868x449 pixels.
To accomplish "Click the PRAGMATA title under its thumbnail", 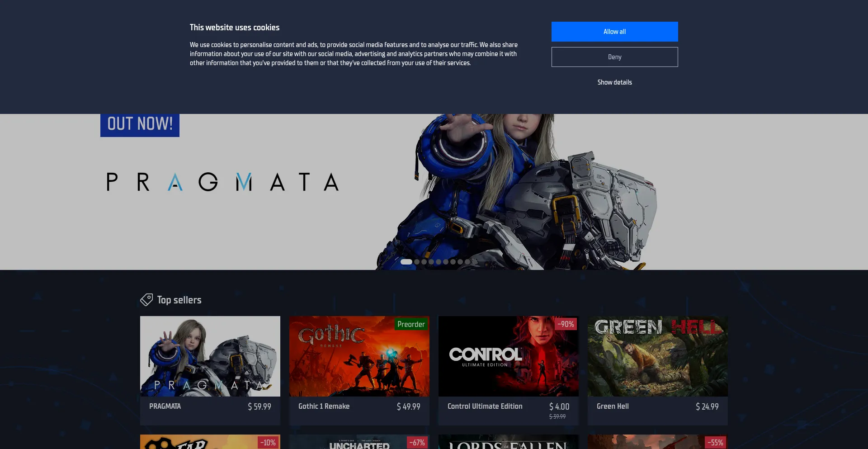I will click(x=165, y=406).
